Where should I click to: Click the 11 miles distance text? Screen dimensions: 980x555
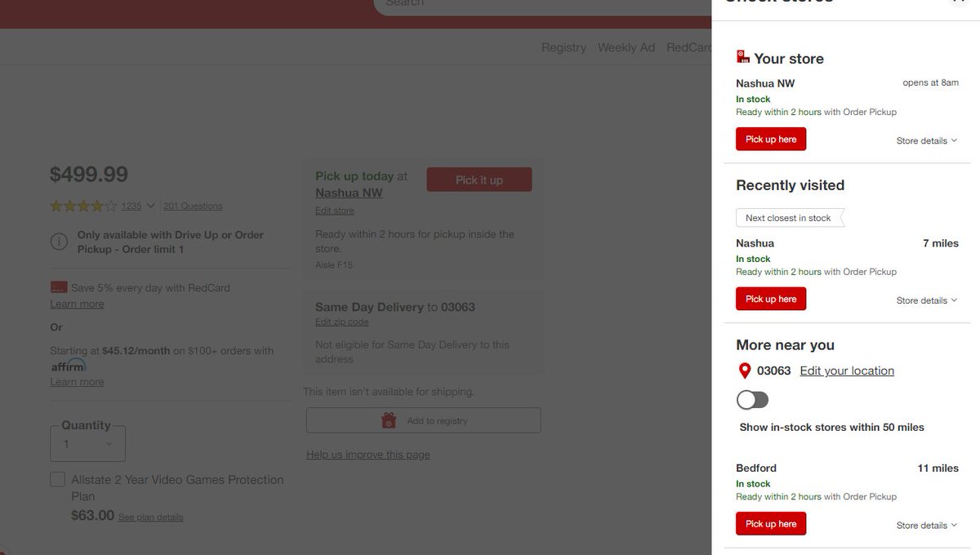(938, 468)
